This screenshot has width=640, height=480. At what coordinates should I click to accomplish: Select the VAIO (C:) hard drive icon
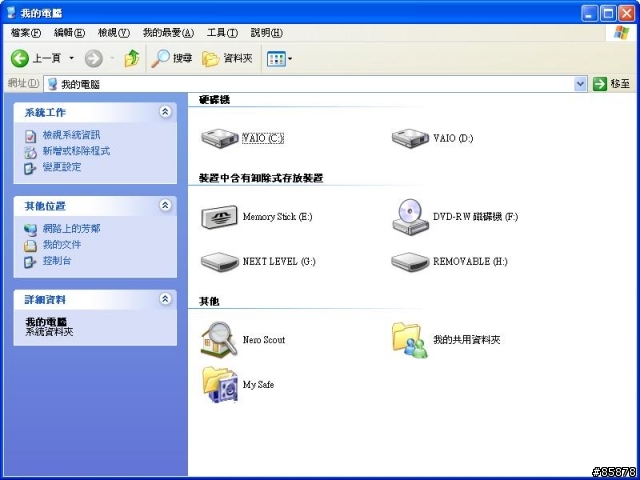tap(220, 138)
